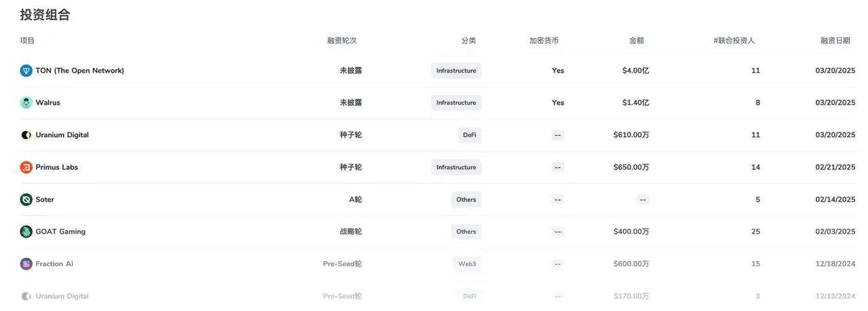
Task: Click the Primus Labs logo icon
Action: tap(26, 167)
